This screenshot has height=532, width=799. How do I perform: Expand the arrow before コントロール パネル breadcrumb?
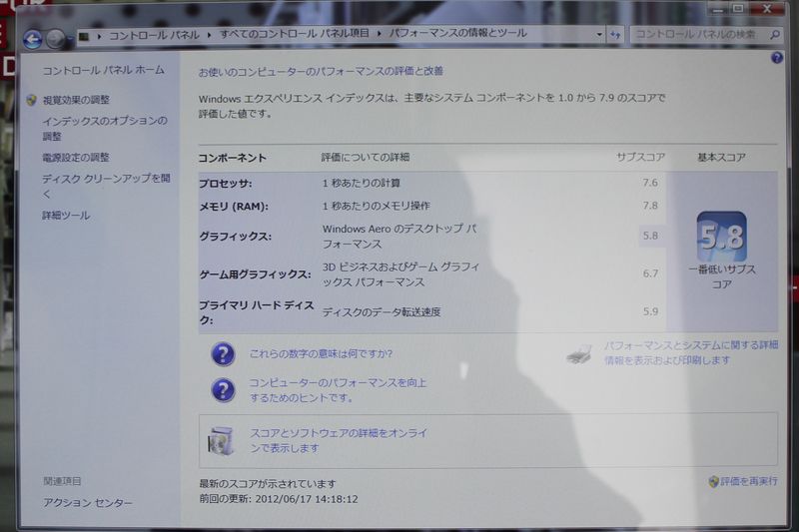tap(99, 36)
